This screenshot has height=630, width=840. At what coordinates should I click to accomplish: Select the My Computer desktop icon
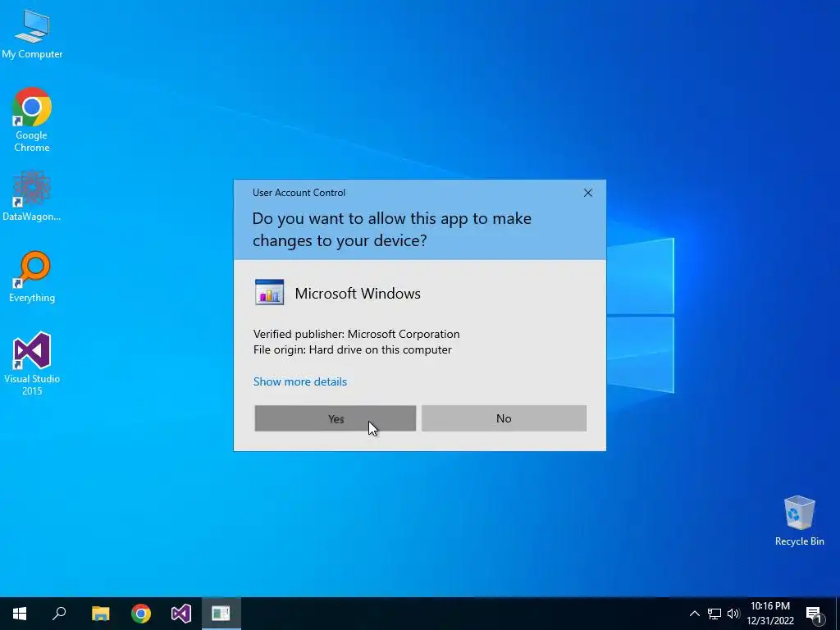click(32, 33)
